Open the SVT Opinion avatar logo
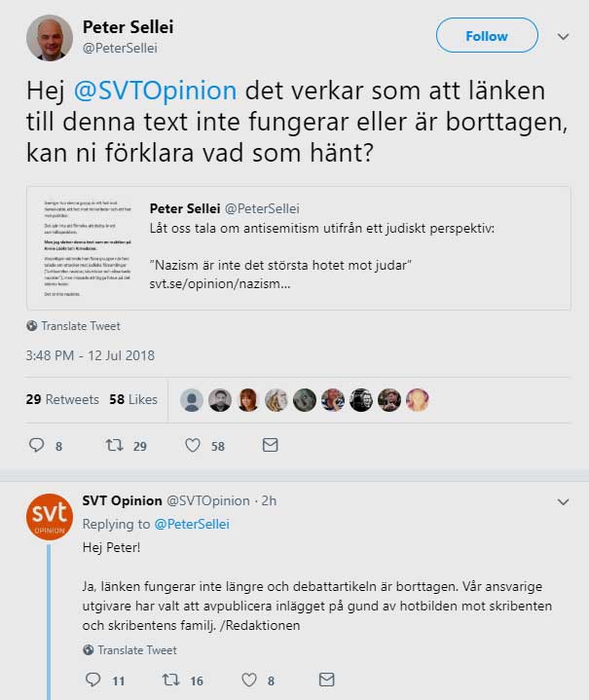 (x=49, y=516)
